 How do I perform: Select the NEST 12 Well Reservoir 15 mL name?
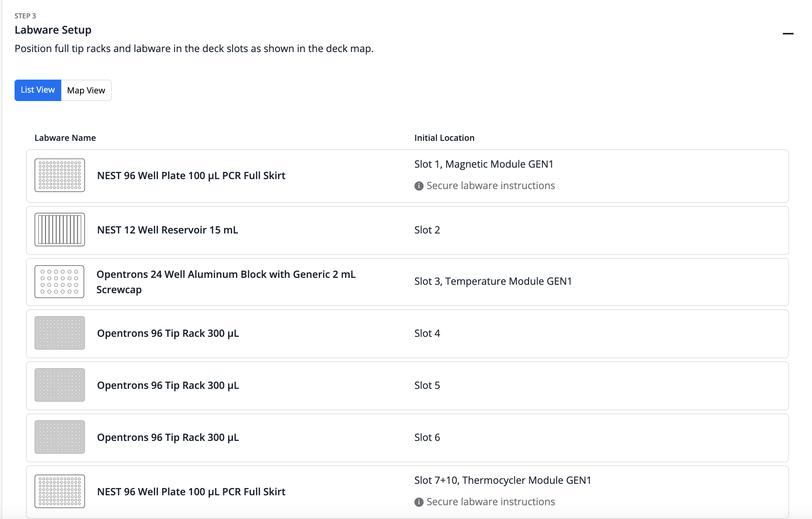coord(167,230)
